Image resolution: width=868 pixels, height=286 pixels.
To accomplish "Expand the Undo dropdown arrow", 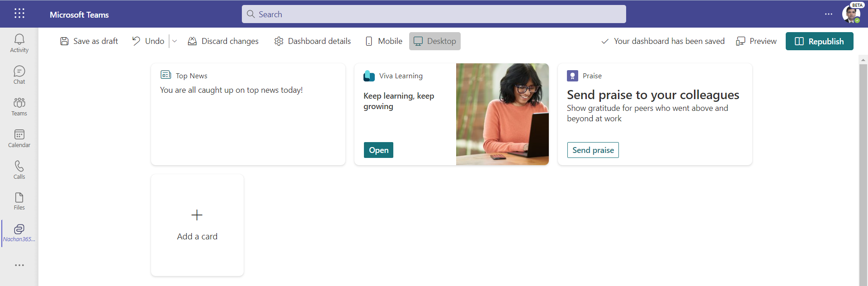I will pos(175,41).
